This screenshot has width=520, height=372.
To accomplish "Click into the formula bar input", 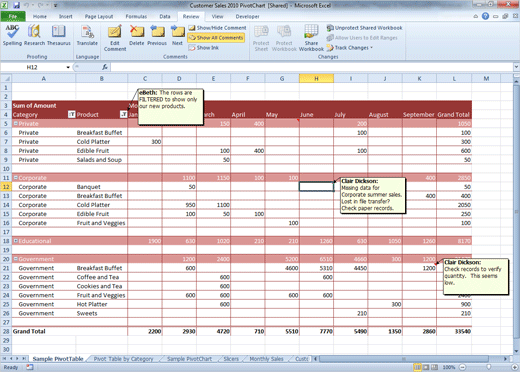I will pyautogui.click(x=312, y=67).
